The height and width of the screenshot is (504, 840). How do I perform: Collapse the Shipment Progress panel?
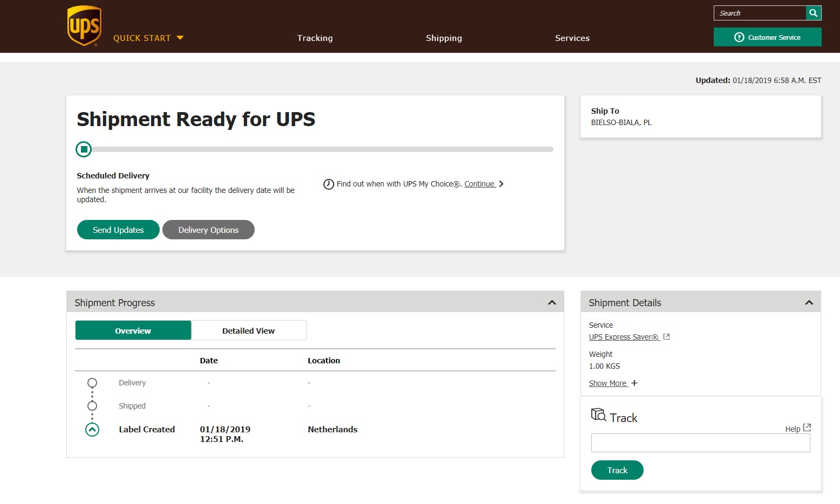click(552, 302)
